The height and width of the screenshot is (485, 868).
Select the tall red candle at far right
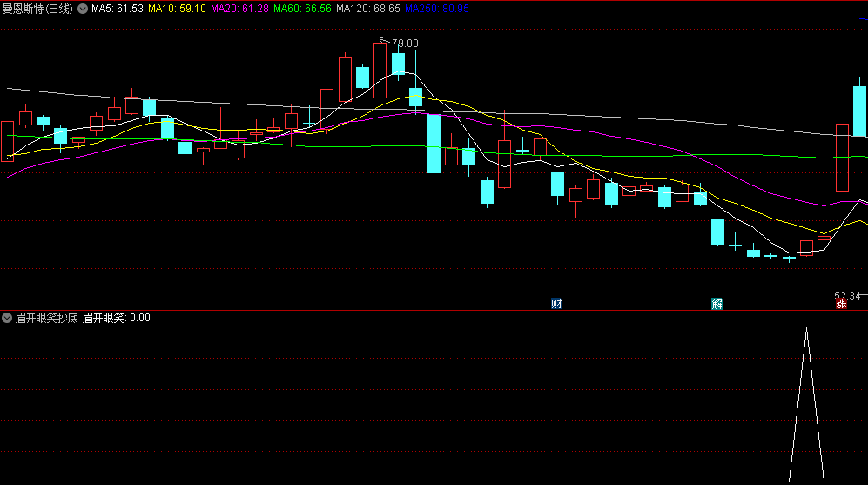click(x=842, y=157)
